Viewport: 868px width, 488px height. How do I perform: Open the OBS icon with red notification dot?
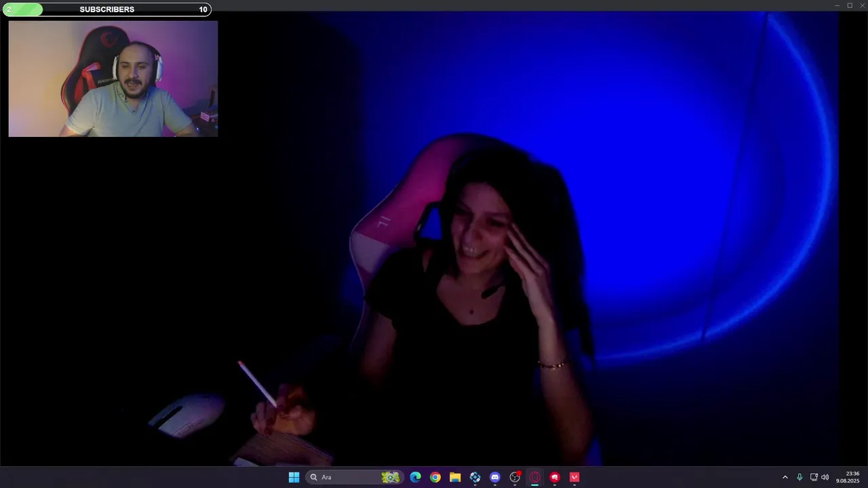(515, 477)
